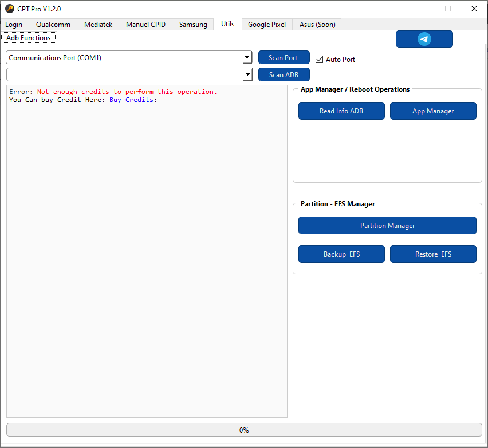Open the App Manager
The image size is (488, 448).
(433, 111)
